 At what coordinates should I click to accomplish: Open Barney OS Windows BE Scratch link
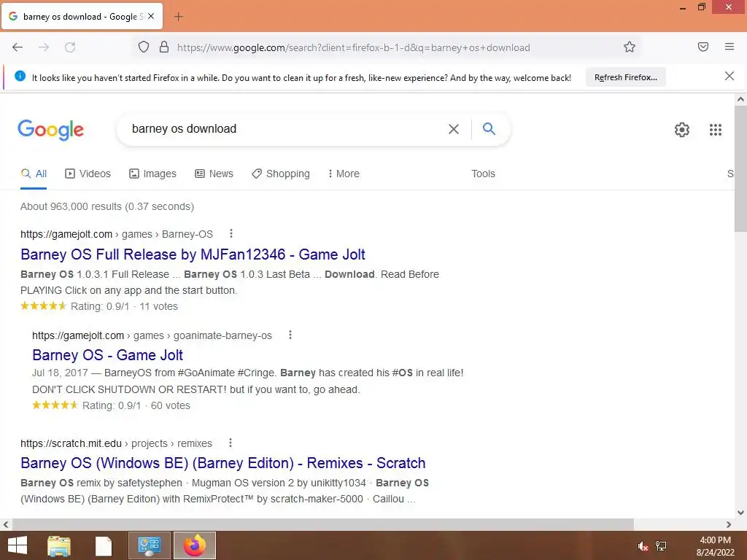(x=223, y=463)
